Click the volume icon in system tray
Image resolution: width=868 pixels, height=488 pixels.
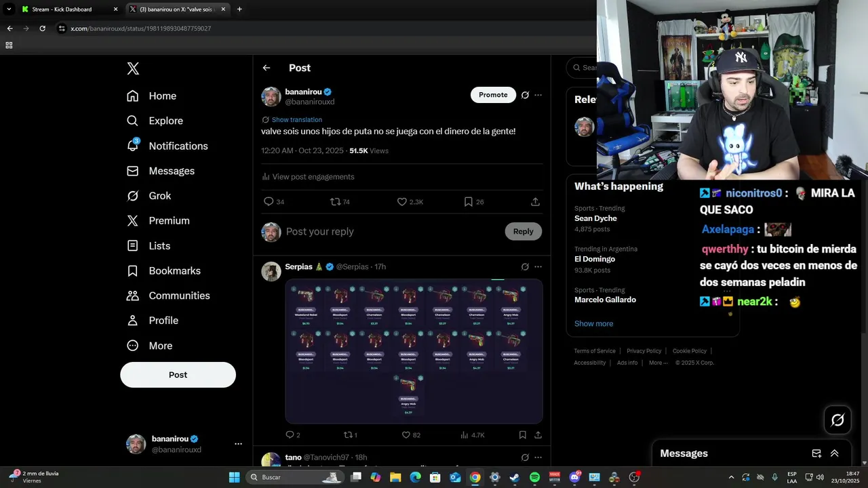pos(819,477)
